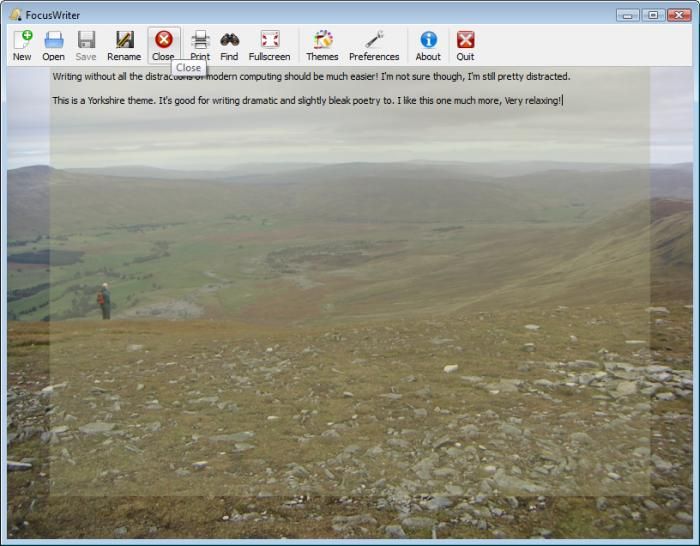This screenshot has width=700, height=546.
Task: Minimize the FocusWriter window
Action: [628, 15]
